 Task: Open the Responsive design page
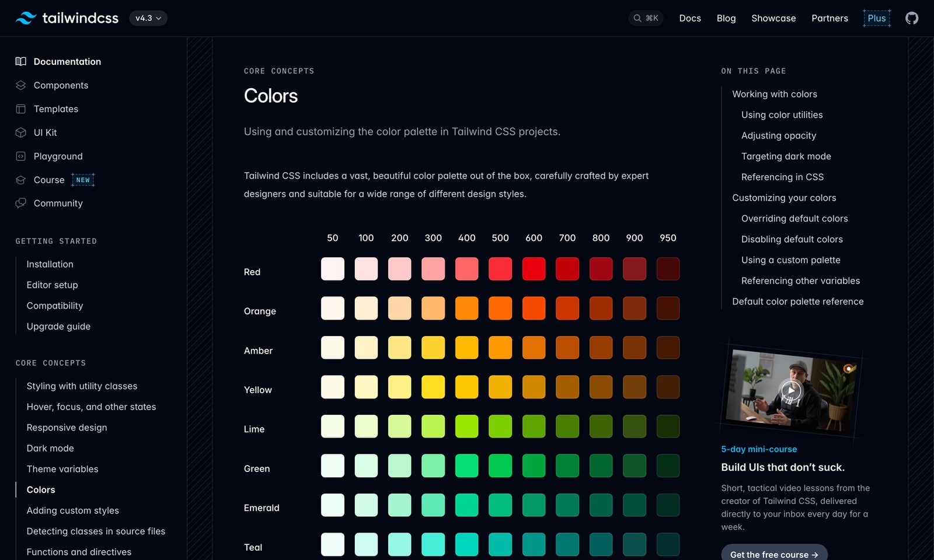pyautogui.click(x=67, y=428)
